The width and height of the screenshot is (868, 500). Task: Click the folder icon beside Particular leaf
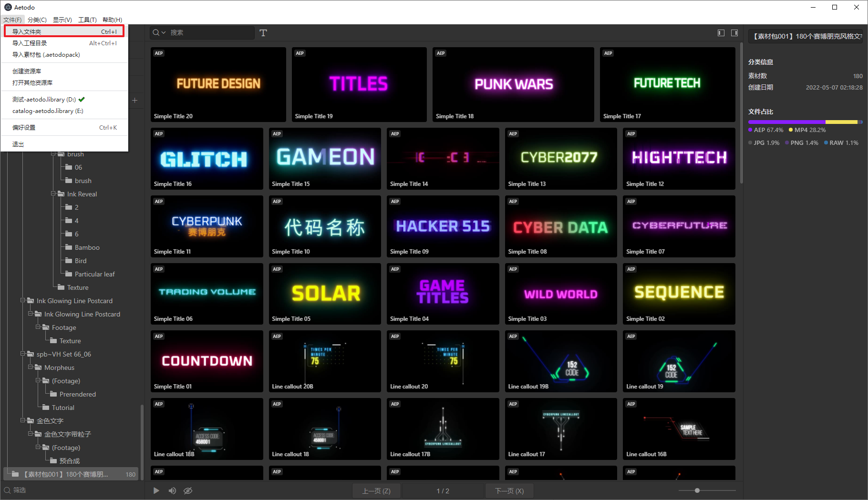[69, 274]
